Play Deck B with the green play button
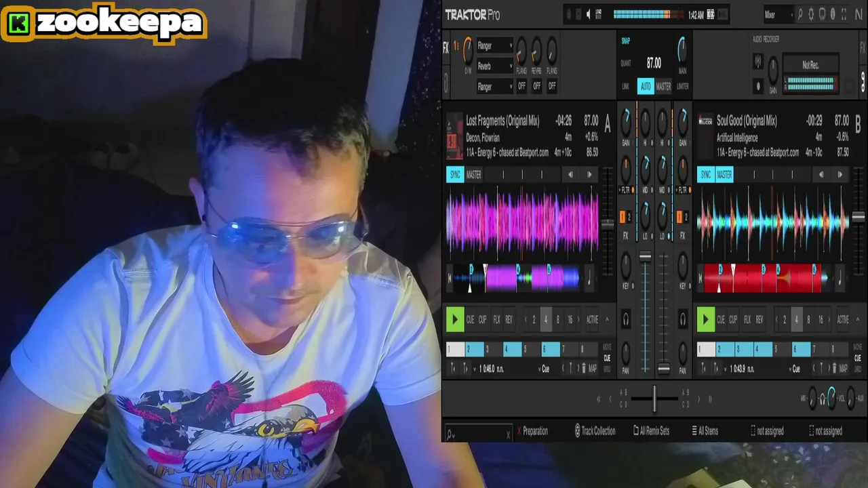Screen dimensions: 868x488 pos(705,319)
